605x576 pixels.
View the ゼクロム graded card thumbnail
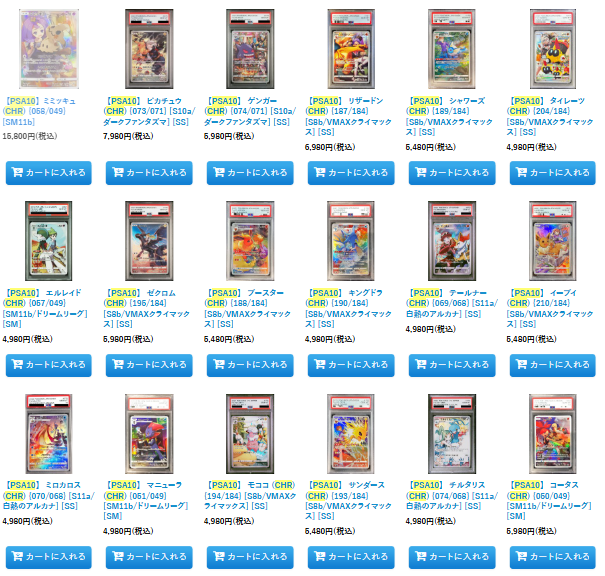(149, 241)
